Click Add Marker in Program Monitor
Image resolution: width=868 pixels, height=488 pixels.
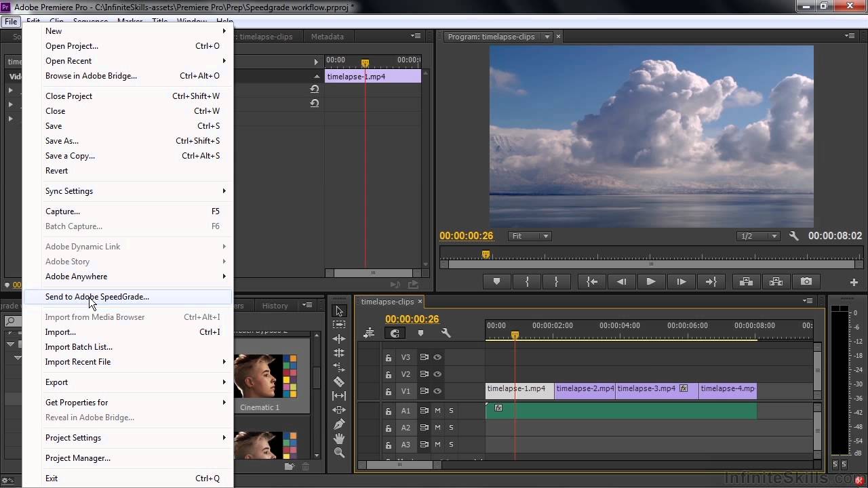(x=497, y=281)
